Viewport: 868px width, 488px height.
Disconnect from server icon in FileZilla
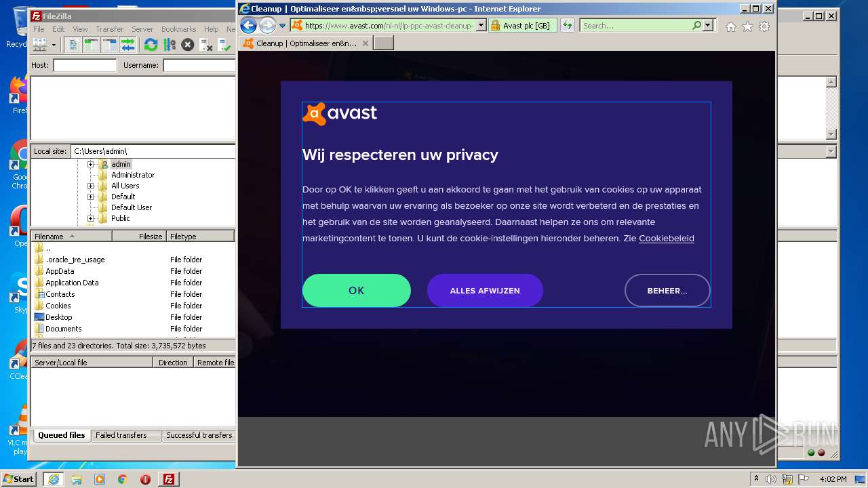(205, 45)
